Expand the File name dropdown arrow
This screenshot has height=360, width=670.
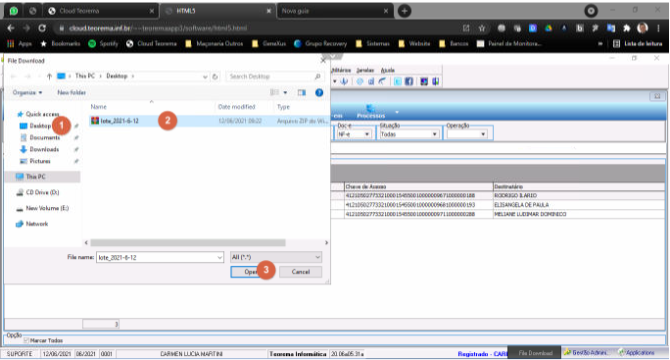tap(220, 258)
